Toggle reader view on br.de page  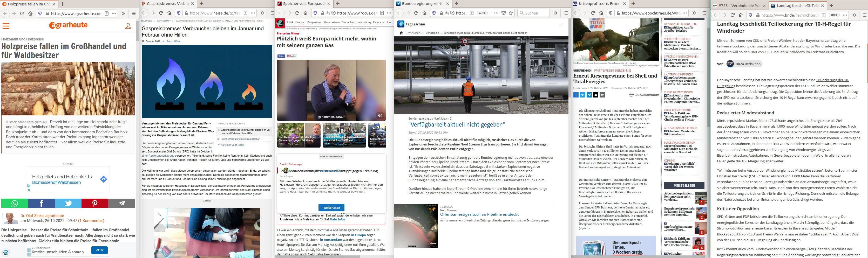[823, 15]
